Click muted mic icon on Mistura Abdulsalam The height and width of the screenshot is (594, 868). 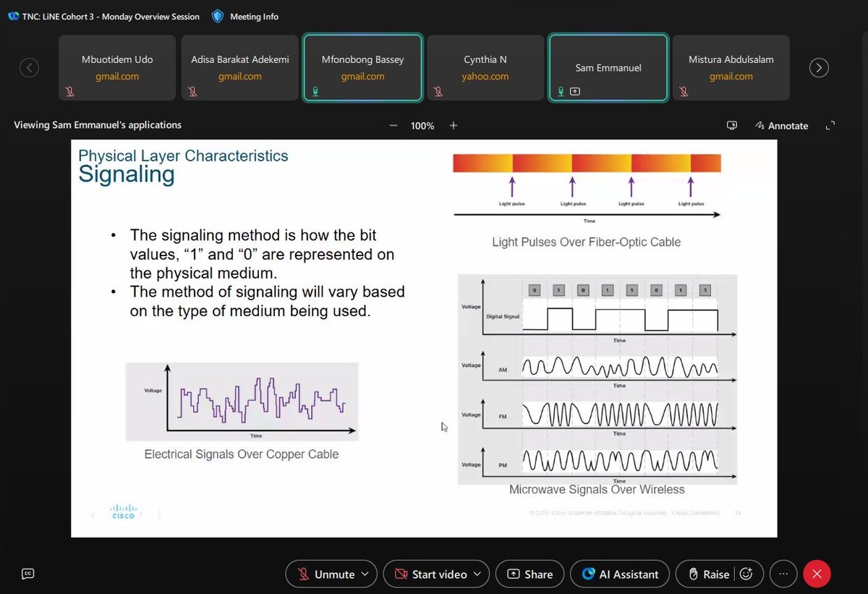684,92
